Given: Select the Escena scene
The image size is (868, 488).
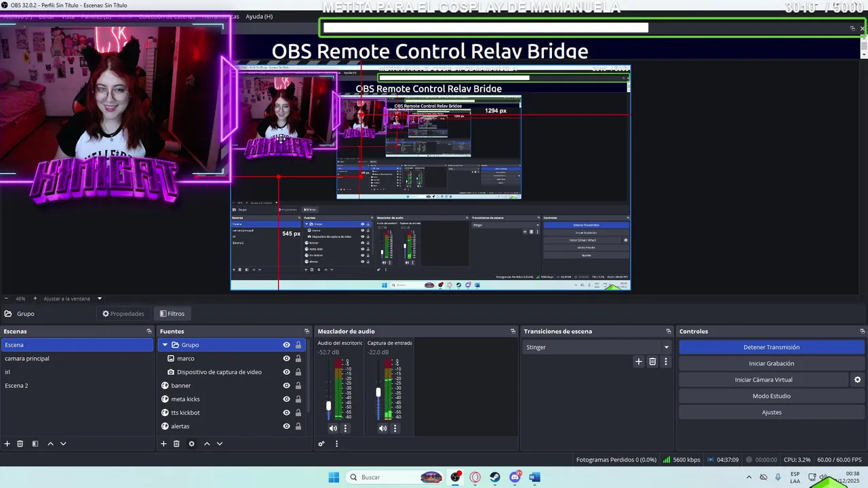Looking at the screenshot, I should point(77,345).
